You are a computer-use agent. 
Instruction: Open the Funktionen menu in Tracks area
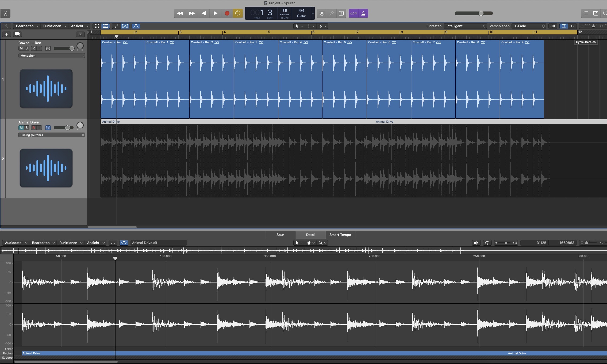click(x=55, y=26)
